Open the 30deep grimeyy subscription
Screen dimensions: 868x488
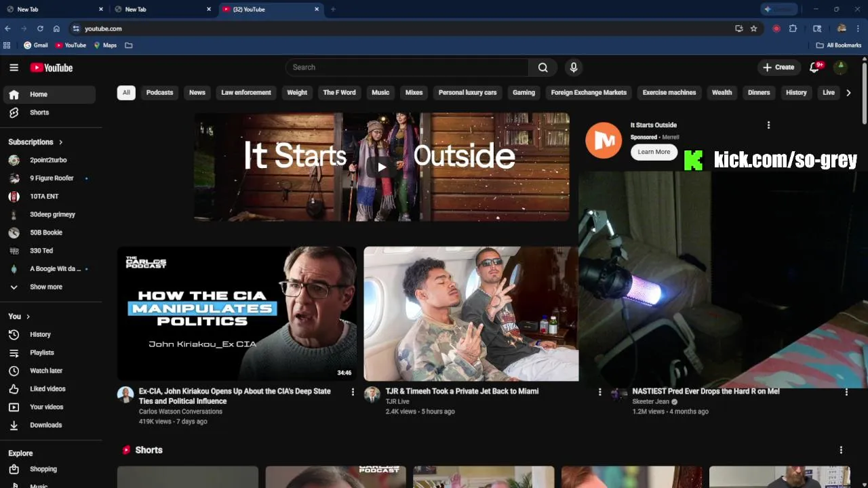point(50,214)
